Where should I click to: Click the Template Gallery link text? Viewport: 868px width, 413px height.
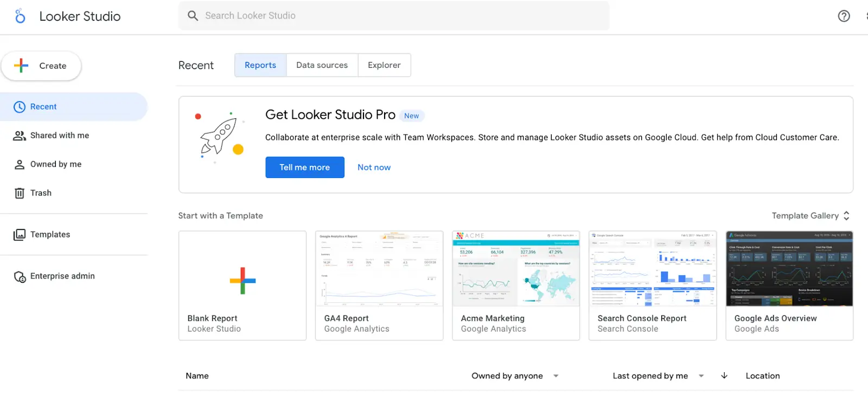[x=805, y=215]
